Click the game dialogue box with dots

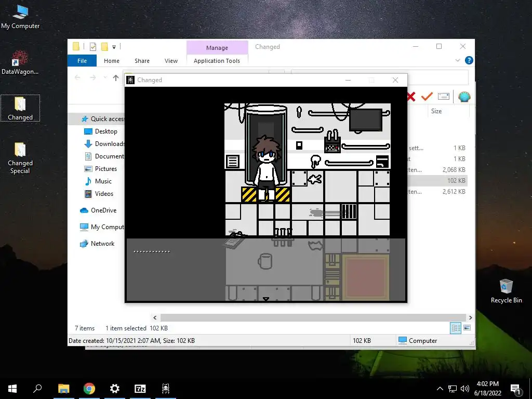[266, 270]
